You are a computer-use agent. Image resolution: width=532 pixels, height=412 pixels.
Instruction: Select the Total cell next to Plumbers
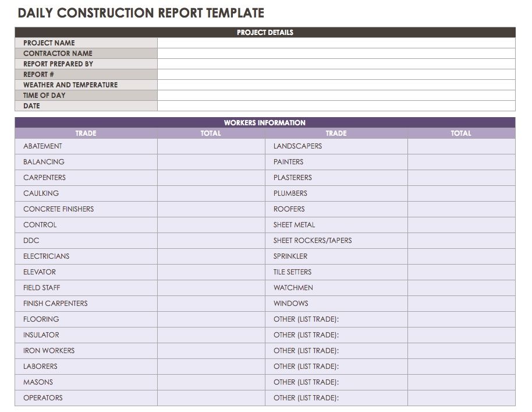pos(462,193)
